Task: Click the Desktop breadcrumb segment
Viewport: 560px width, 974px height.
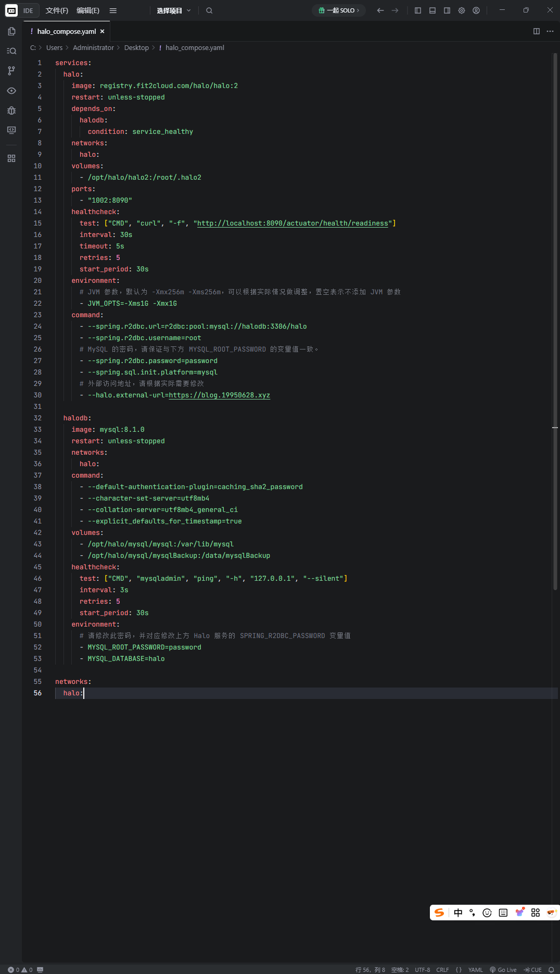Action: 136,48
